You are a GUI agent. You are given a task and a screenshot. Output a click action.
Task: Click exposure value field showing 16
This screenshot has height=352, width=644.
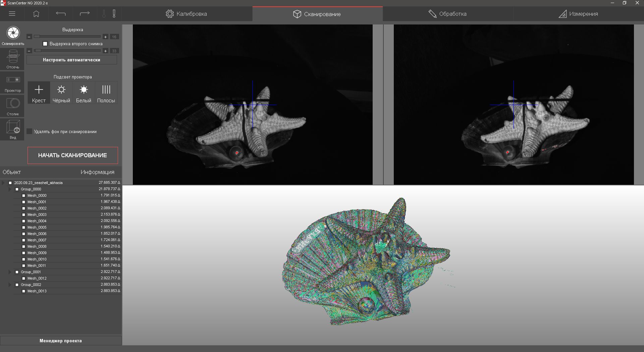114,37
